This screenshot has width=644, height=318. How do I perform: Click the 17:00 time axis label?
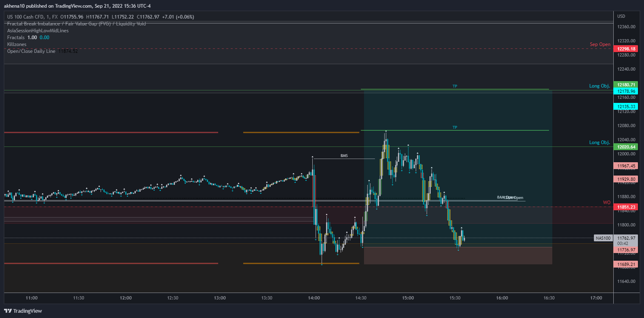596,298
